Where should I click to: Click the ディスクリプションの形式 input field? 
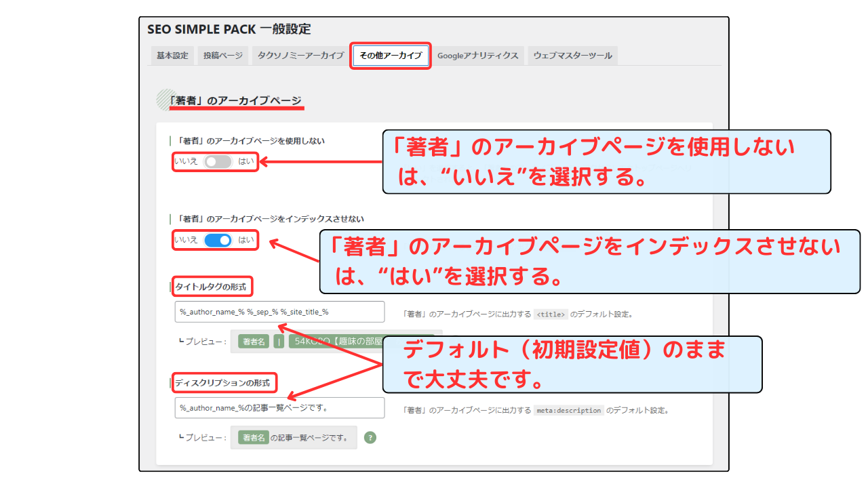pos(279,408)
